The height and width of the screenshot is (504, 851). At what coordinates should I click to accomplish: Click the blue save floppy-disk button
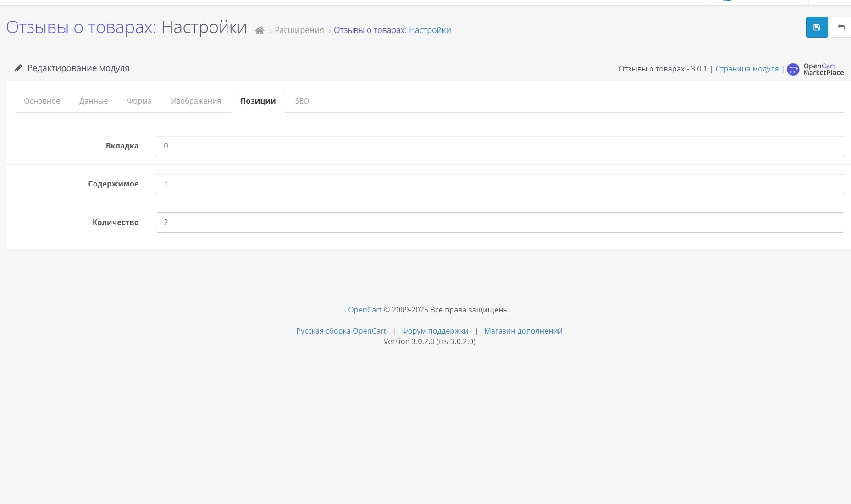click(x=817, y=27)
